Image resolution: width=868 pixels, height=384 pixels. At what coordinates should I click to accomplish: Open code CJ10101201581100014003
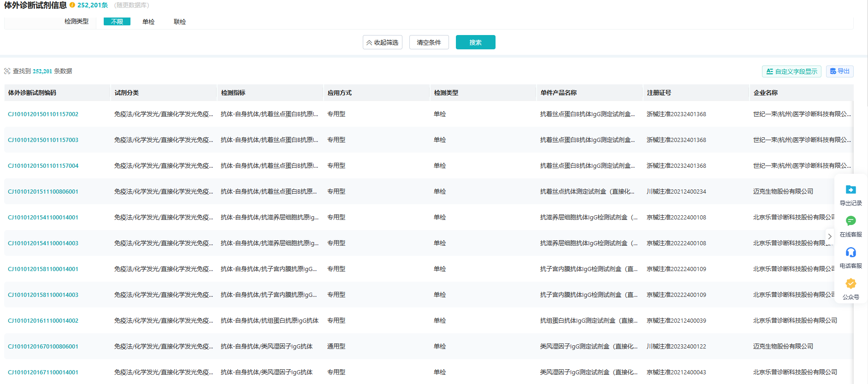point(43,295)
